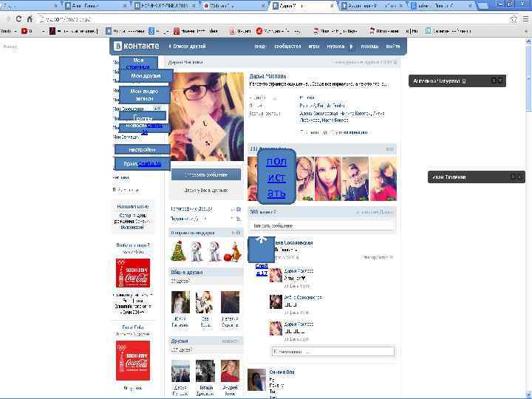Open the YouTube bookmark icon in bookmarks bar
Image resolution: width=532 pixels, height=399 pixels.
(x=24, y=31)
